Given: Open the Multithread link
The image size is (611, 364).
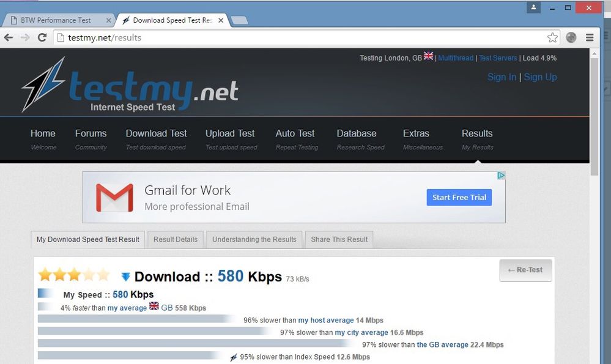Looking at the screenshot, I should [x=456, y=58].
